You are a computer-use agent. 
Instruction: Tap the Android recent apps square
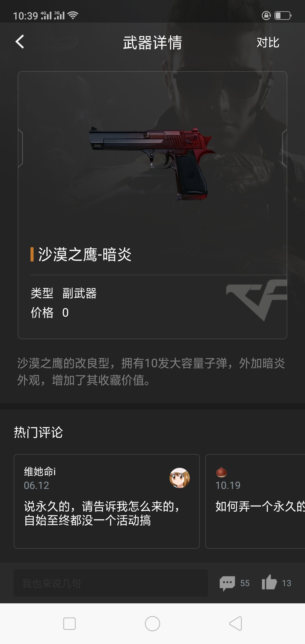69,624
